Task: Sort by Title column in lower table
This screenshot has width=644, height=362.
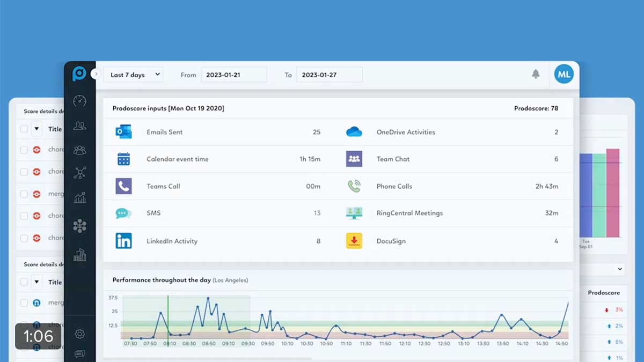Action: 55,282
